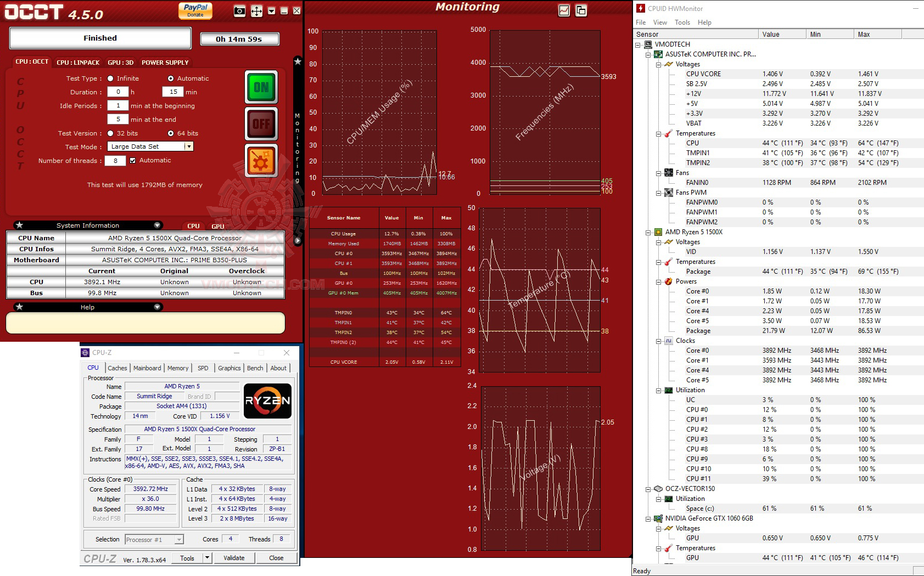Click the AMD Ryzen 5 1500X processor icon
The height and width of the screenshot is (576, 924).
(658, 232)
